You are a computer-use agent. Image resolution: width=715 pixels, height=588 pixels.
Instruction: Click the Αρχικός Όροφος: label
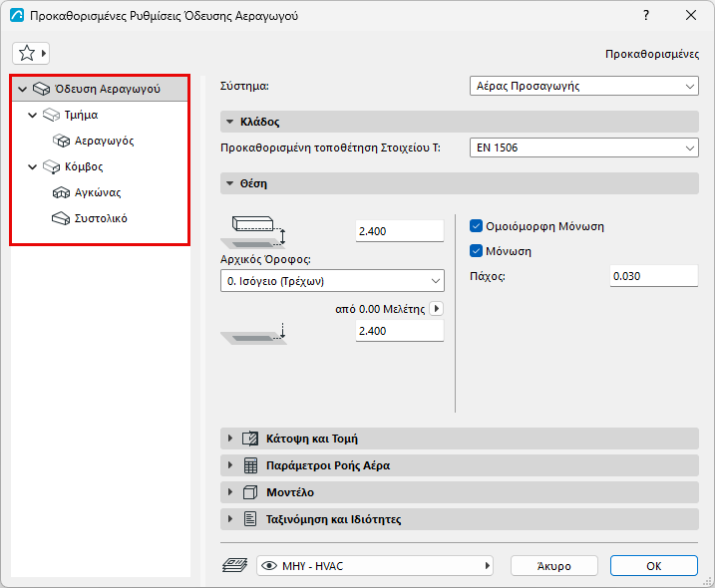265,259
